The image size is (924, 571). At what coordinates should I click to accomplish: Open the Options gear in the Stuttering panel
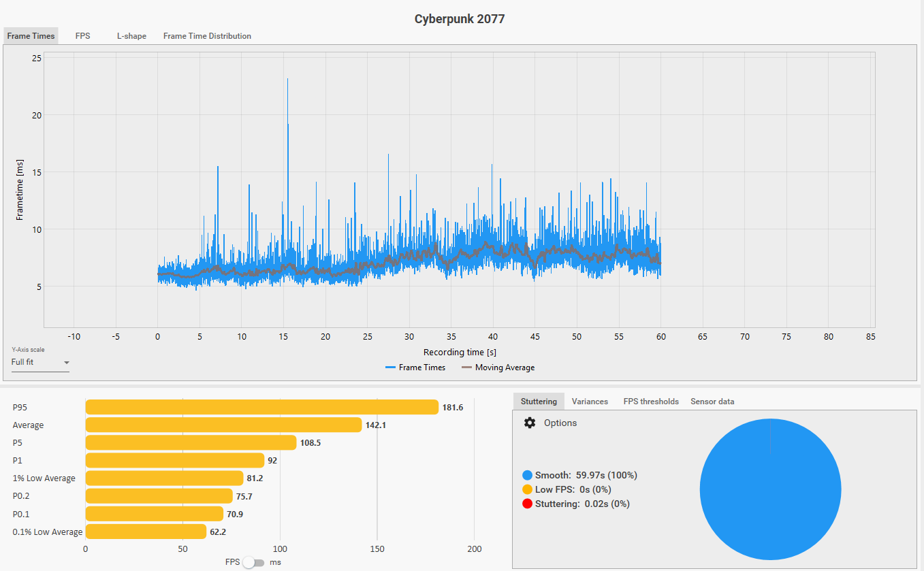pos(530,423)
